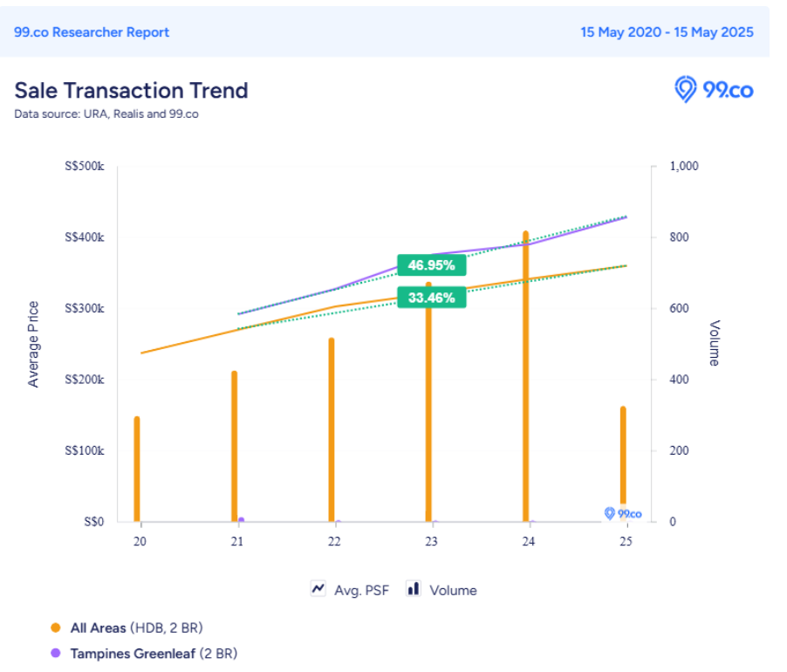The height and width of the screenshot is (672, 787).
Task: Click the 33.46% growth badge
Action: 431,298
